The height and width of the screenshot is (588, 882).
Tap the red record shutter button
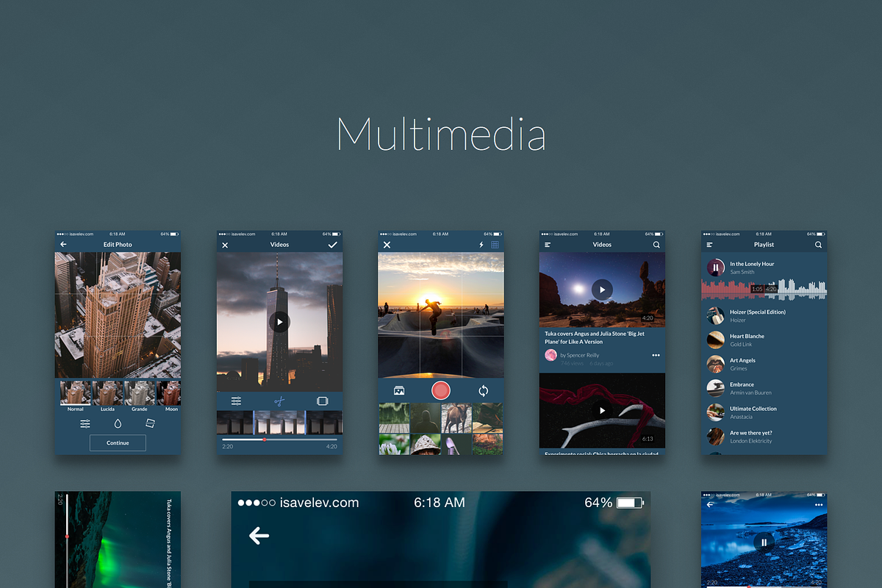[x=440, y=390]
